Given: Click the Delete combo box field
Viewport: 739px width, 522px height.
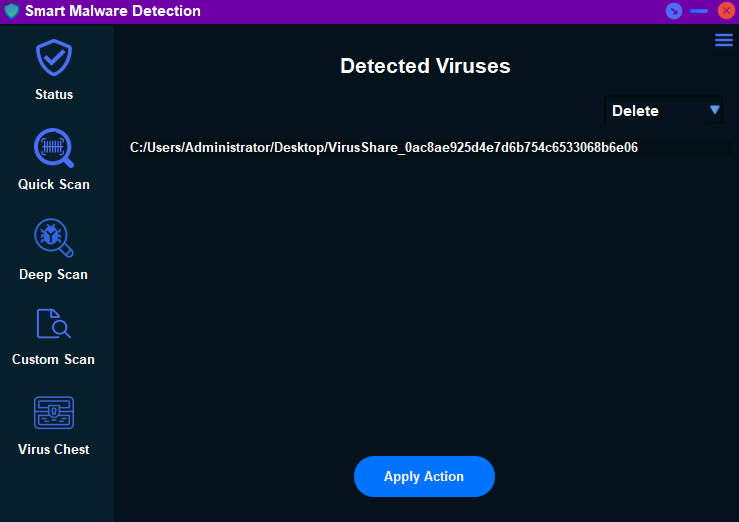Looking at the screenshot, I should [x=655, y=111].
